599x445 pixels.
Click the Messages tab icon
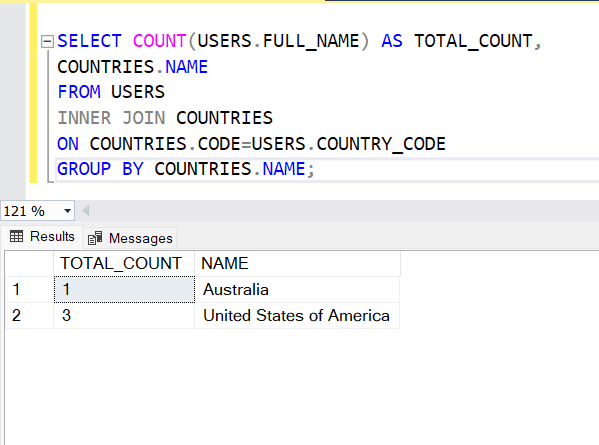(95, 238)
